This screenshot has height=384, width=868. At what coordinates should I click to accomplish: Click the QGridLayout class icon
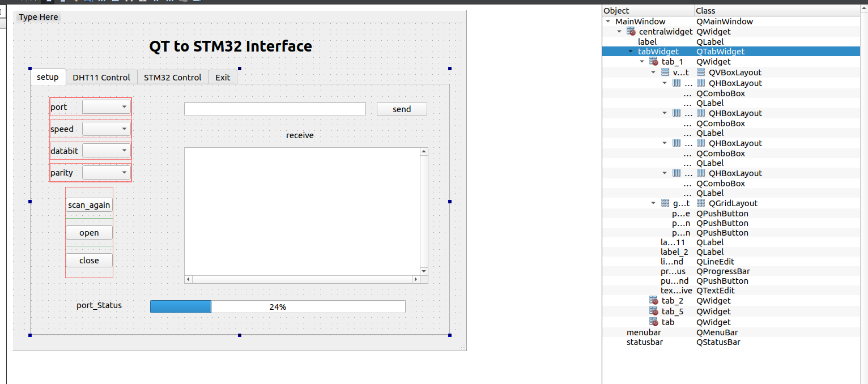click(x=701, y=203)
